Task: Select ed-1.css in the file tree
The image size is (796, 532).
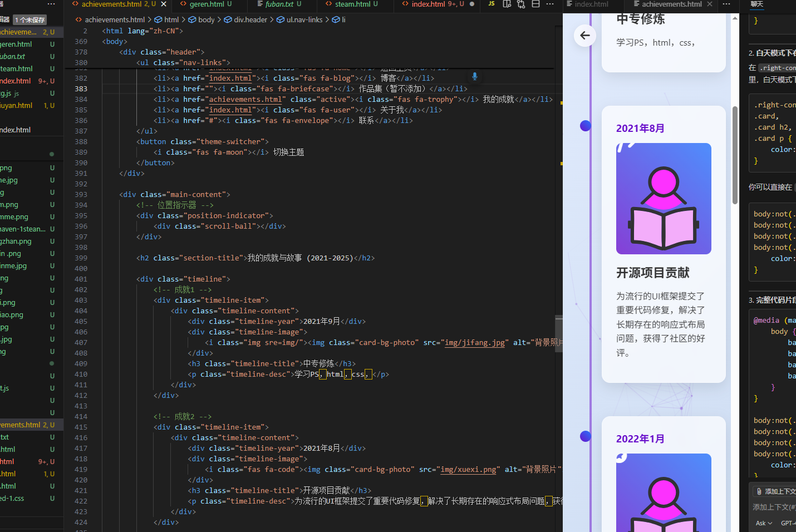Action: pyautogui.click(x=32, y=498)
